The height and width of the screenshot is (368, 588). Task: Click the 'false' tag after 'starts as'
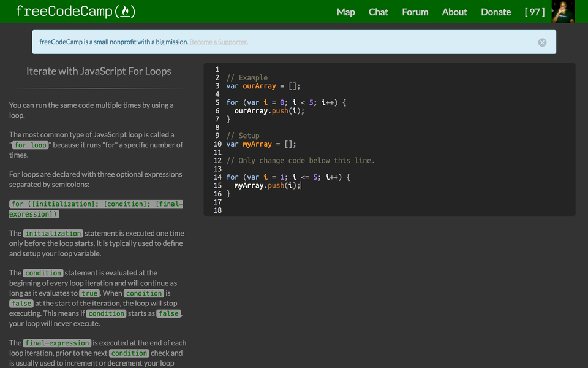click(168, 313)
